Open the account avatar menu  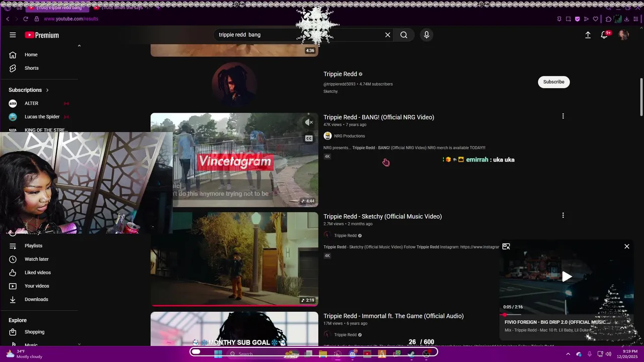(x=623, y=35)
